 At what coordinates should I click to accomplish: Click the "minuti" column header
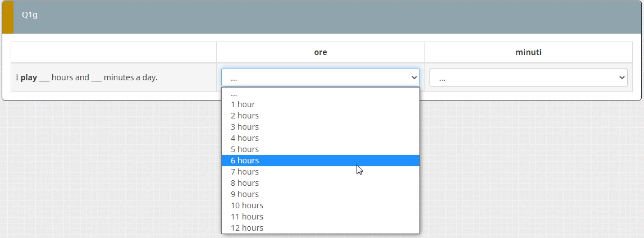528,52
